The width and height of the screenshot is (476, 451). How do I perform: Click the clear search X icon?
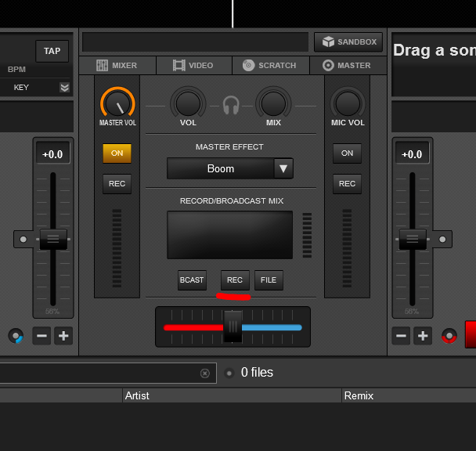click(x=205, y=373)
